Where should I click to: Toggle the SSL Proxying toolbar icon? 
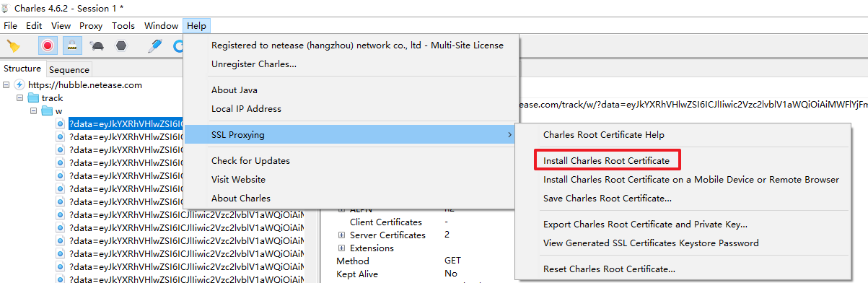(72, 46)
